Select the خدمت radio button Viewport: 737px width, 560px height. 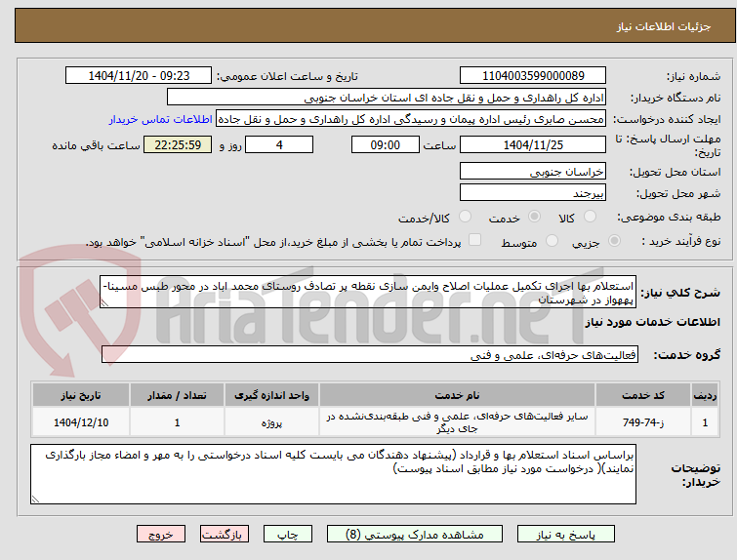(x=534, y=217)
